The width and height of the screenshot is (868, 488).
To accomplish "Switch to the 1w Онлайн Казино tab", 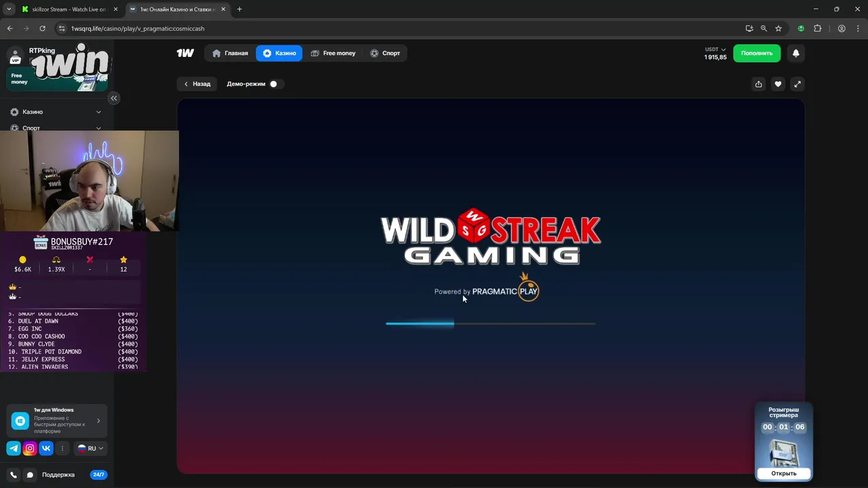I will pyautogui.click(x=178, y=9).
